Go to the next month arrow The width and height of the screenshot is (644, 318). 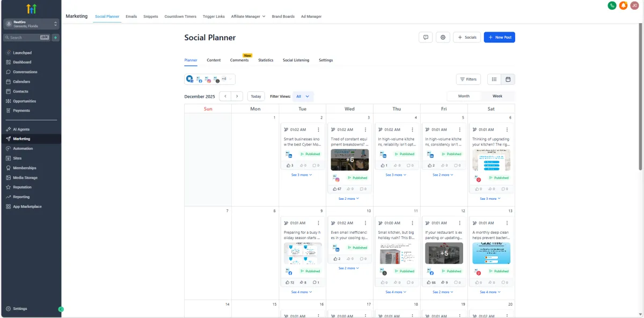pos(237,96)
